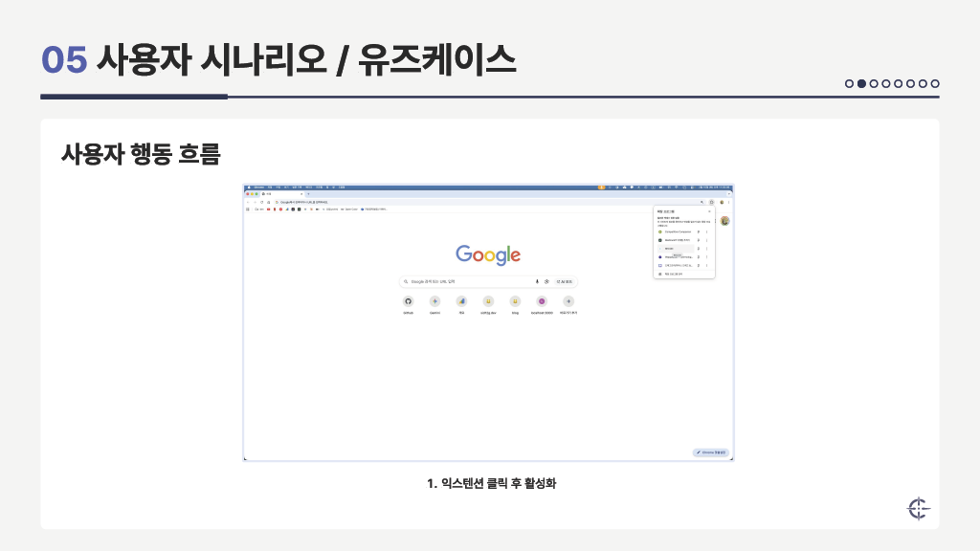The image size is (980, 551).
Task: Click the Google Lens image search icon
Action: click(x=546, y=281)
